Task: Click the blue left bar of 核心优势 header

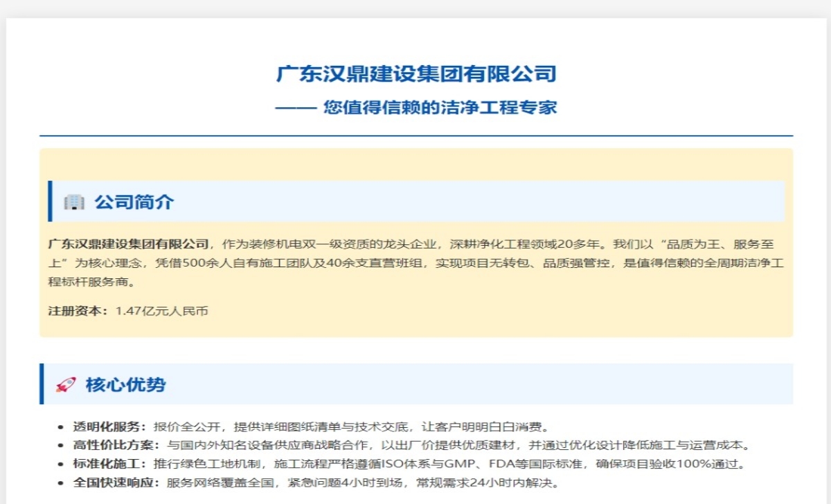Action: [x=42, y=384]
